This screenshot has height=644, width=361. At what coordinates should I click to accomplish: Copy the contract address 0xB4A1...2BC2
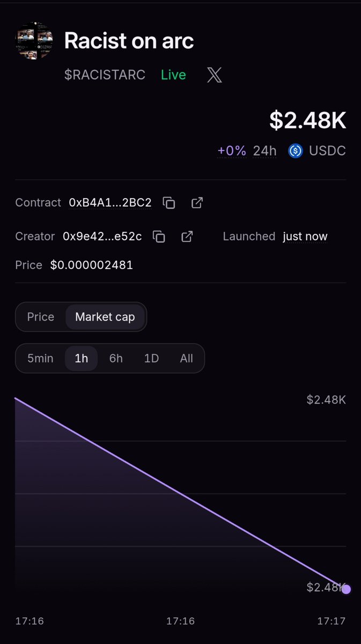pos(169,203)
